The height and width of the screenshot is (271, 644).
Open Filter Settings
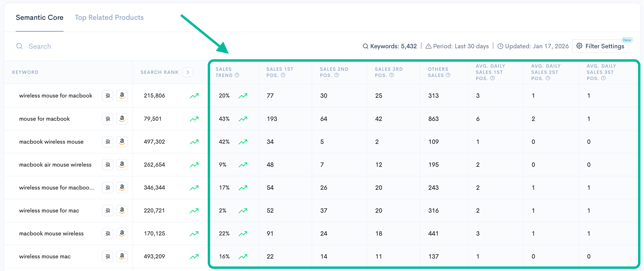tap(600, 46)
